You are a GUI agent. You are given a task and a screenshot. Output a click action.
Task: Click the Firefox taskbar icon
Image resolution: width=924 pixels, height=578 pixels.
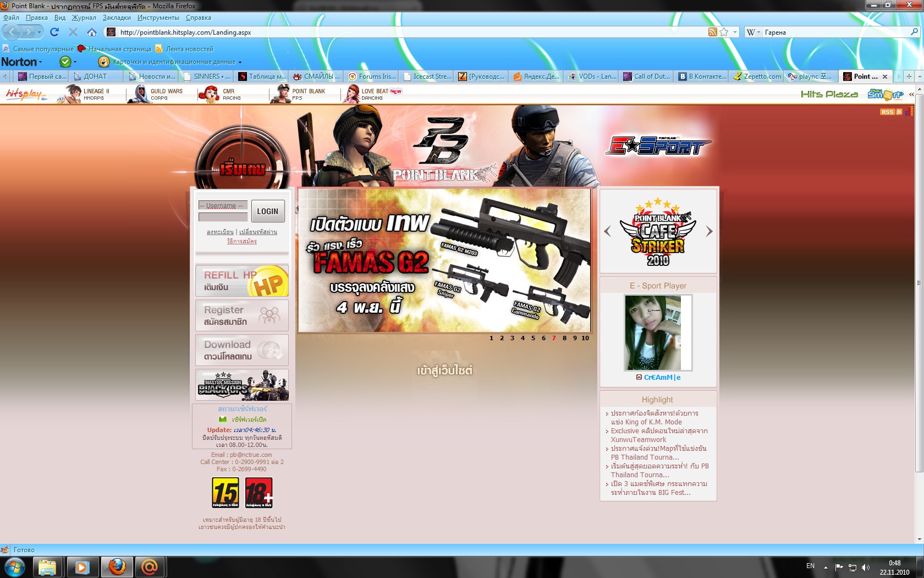117,567
